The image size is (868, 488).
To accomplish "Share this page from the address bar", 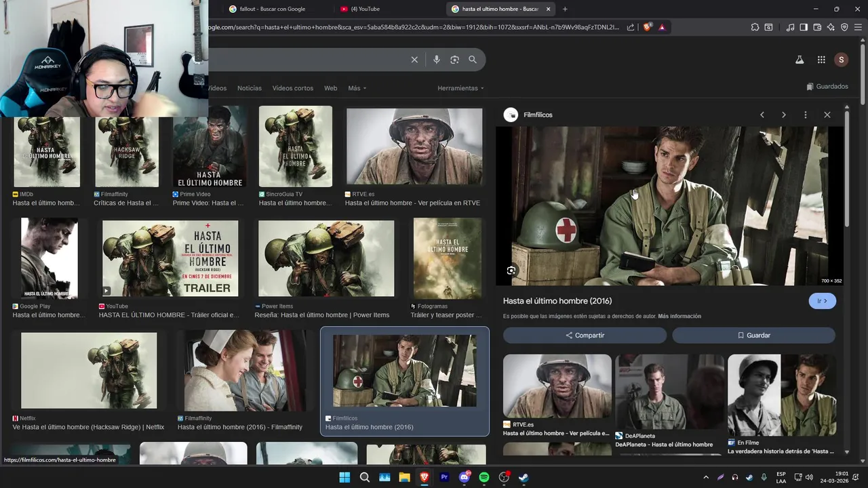I will [x=631, y=27].
